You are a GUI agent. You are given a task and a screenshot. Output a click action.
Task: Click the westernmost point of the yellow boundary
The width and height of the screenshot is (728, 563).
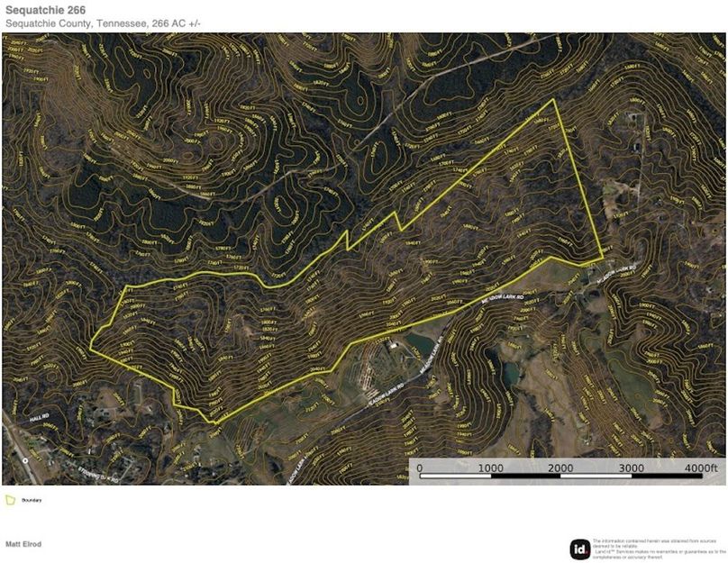[x=90, y=343]
